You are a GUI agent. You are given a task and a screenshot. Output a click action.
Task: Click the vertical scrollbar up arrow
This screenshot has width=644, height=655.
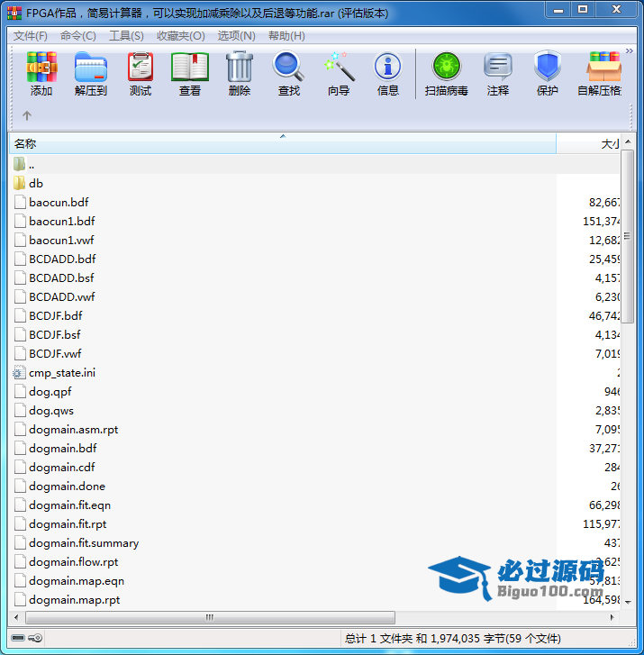(x=628, y=142)
